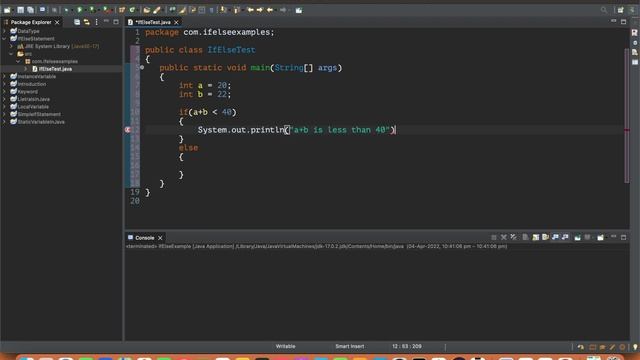640x360 pixels.
Task: Close the Console view tab
Action: point(160,238)
